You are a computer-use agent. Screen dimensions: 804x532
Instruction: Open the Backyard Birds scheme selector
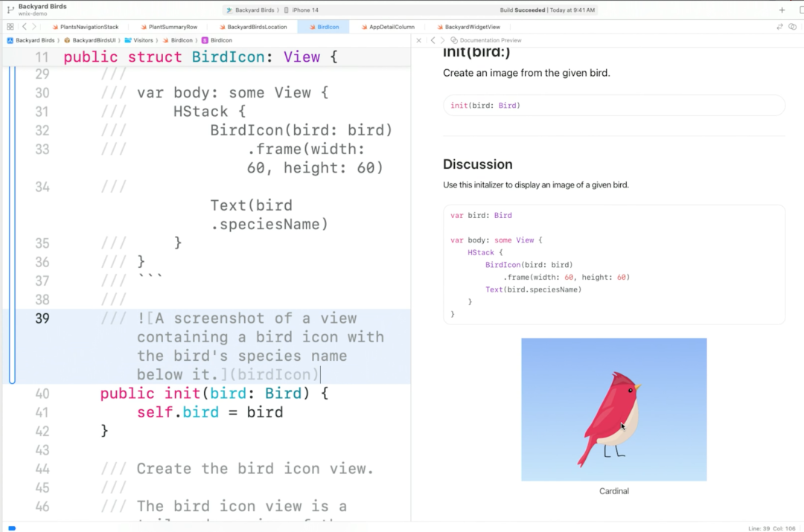tap(250, 10)
